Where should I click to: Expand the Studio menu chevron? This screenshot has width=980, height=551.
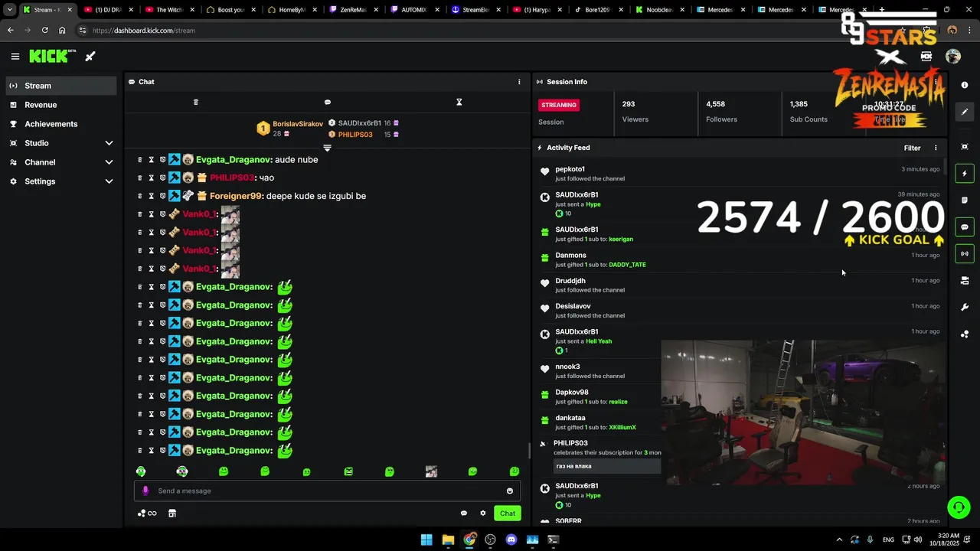109,143
